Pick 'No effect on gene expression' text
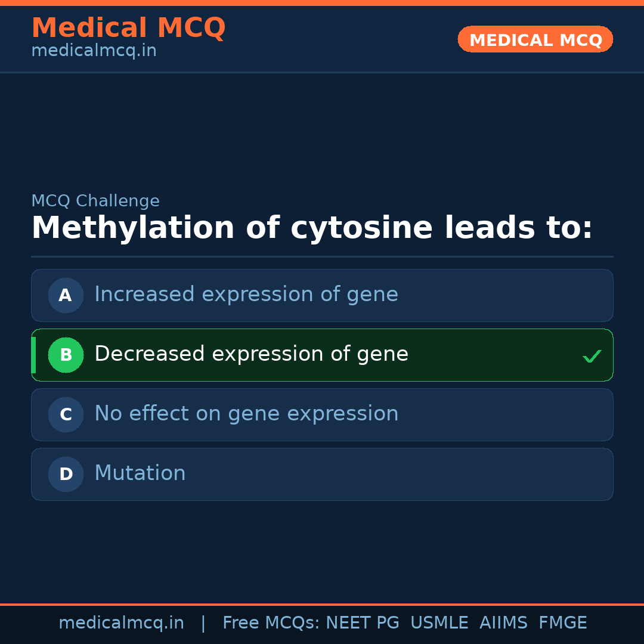Viewport: 644px width, 644px height. click(x=246, y=414)
